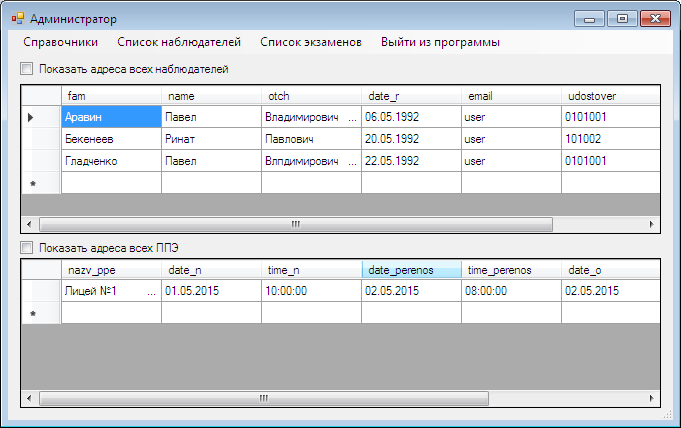The height and width of the screenshot is (428, 681).
Task: Choose Выйти из программы menu item
Action: pos(440,42)
